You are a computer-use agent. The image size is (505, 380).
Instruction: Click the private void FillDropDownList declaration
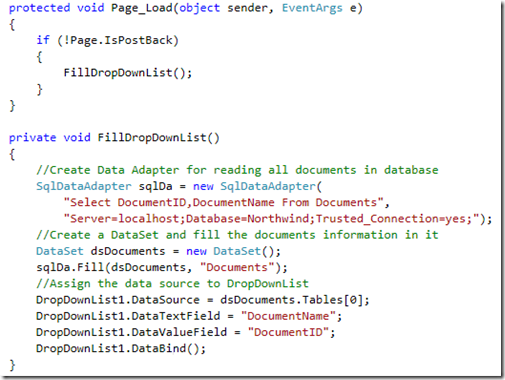click(x=114, y=138)
